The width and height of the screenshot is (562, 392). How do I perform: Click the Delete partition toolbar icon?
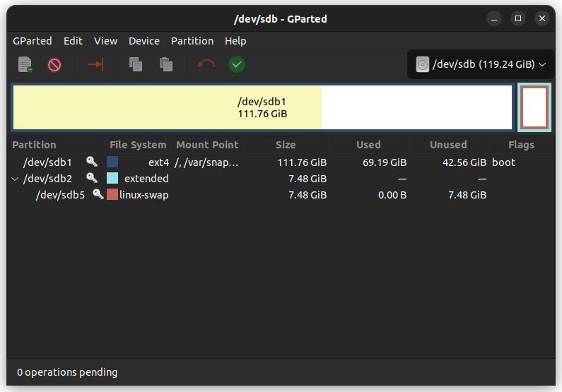coord(54,65)
